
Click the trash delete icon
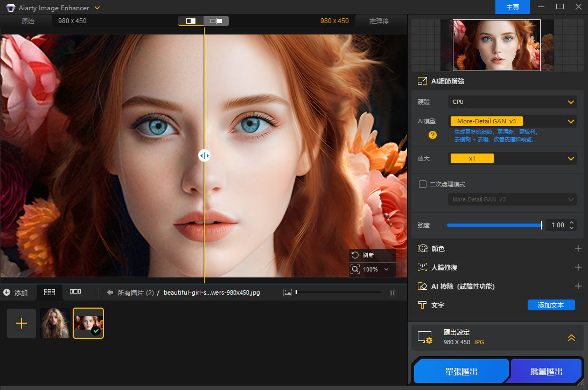tap(393, 292)
